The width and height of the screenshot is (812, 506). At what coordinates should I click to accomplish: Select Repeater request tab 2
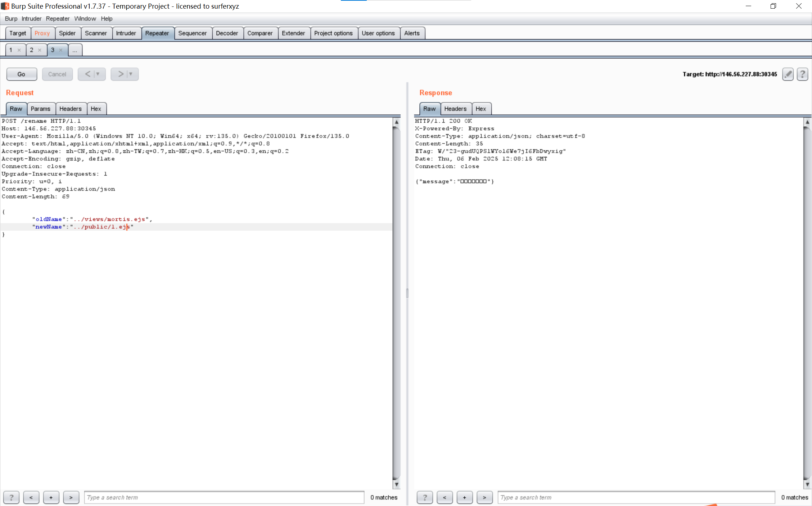click(x=32, y=50)
